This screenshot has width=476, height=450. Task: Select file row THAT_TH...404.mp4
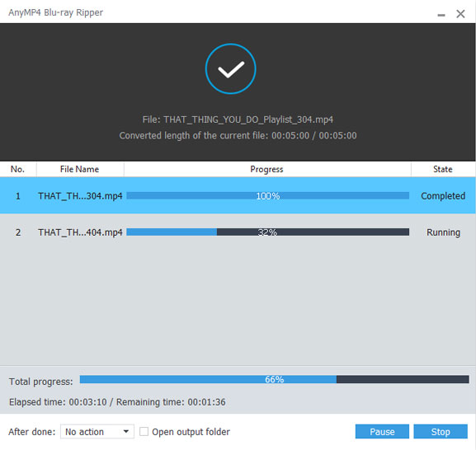(238, 232)
